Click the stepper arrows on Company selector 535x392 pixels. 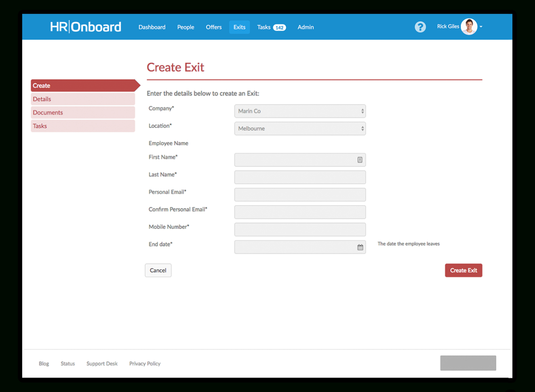(362, 111)
